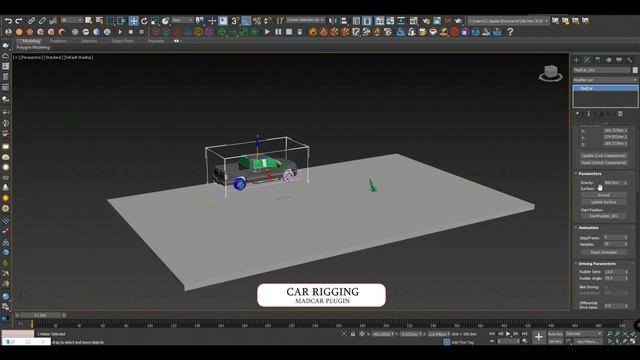Open the Freeform ribbon tab
Screen dimensions: 640x360
coord(58,41)
